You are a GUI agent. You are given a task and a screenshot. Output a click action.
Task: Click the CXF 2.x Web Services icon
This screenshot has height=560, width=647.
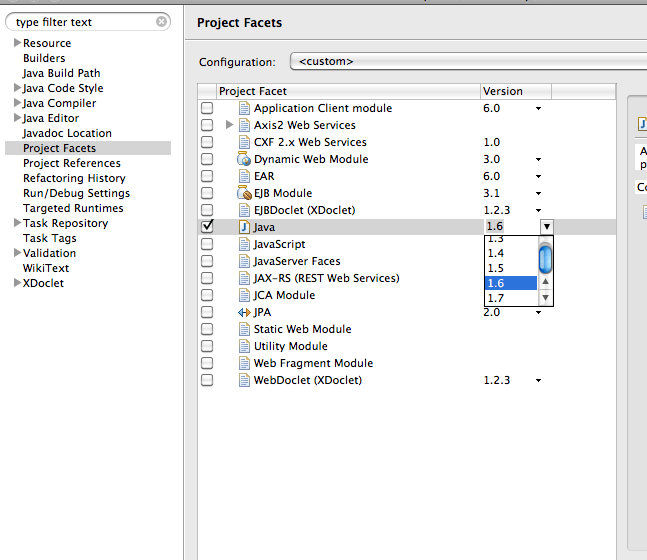(x=244, y=142)
